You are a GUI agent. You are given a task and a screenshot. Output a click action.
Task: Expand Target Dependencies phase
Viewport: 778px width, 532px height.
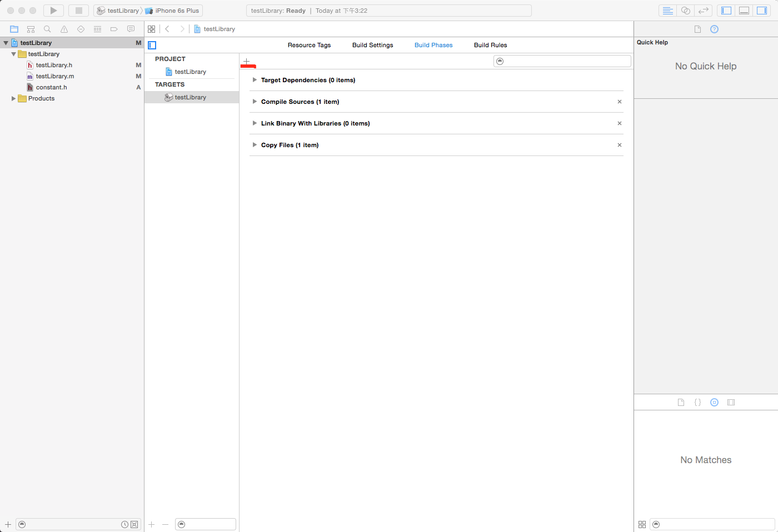[255, 80]
